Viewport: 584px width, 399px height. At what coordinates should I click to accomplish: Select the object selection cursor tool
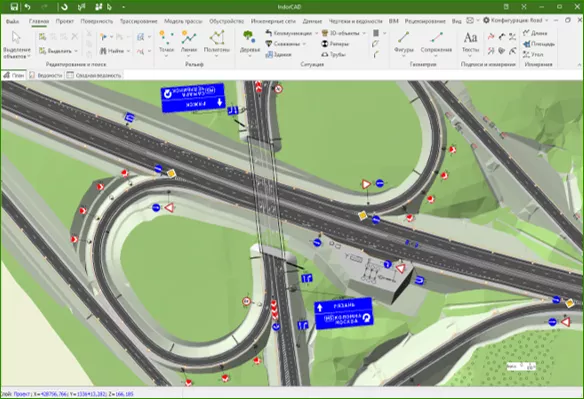(x=16, y=37)
